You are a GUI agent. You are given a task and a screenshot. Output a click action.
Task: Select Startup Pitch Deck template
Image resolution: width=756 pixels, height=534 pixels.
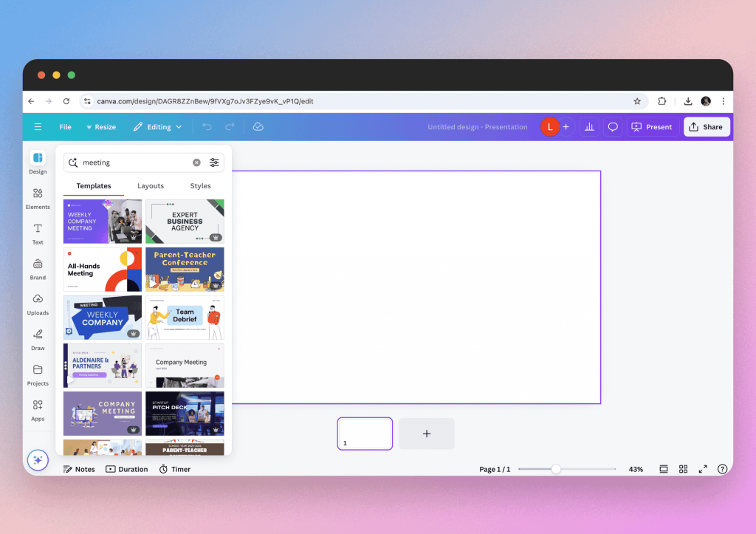click(185, 414)
